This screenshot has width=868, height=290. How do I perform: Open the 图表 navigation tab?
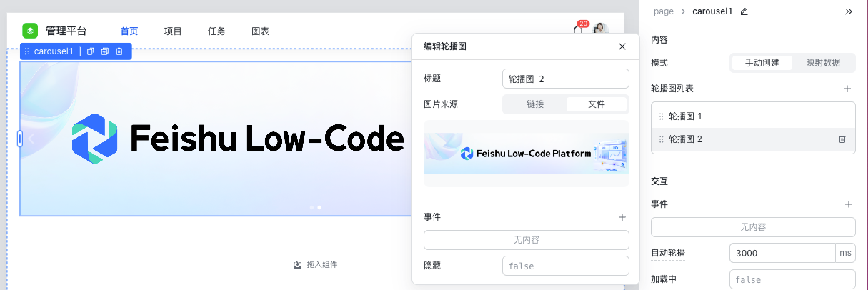tap(261, 31)
